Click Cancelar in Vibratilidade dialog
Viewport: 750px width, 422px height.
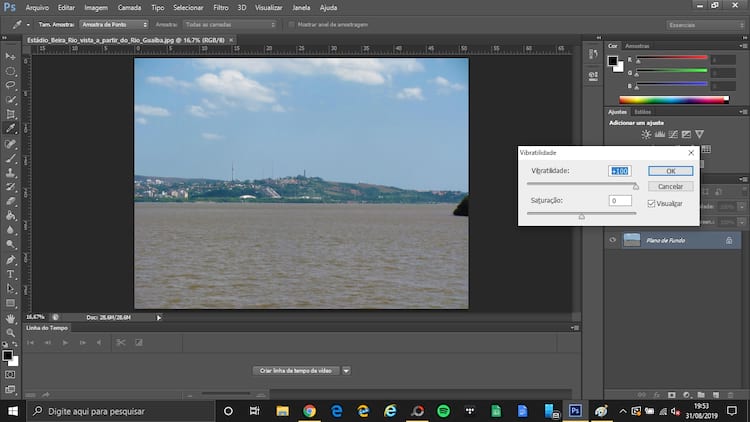[x=671, y=187]
